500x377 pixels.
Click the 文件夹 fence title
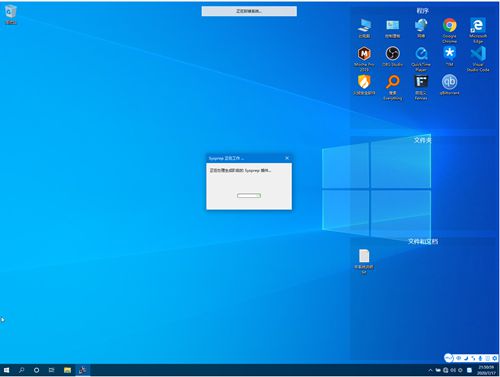point(423,140)
